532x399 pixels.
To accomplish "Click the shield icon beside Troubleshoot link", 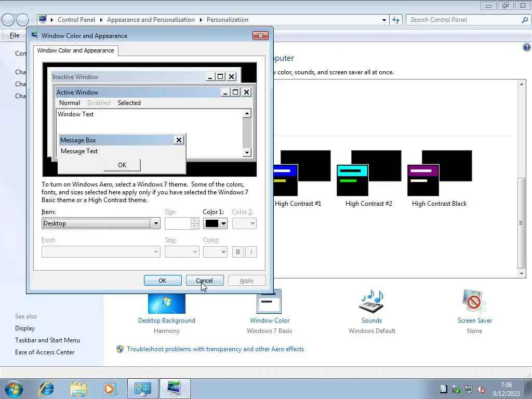I will pyautogui.click(x=120, y=349).
